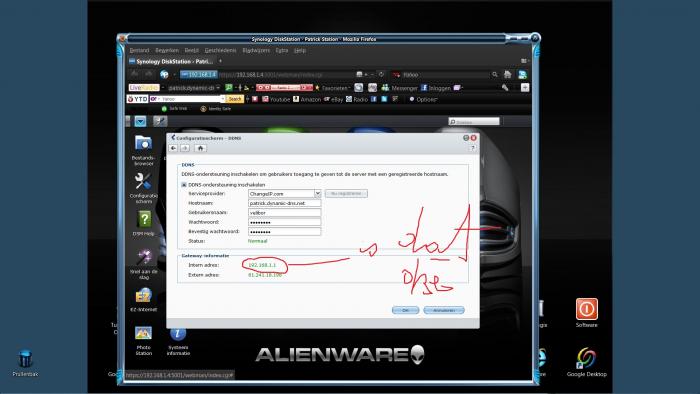Open the DSM main menu dropdown button
The image size is (700, 394).
pyautogui.click(x=140, y=121)
